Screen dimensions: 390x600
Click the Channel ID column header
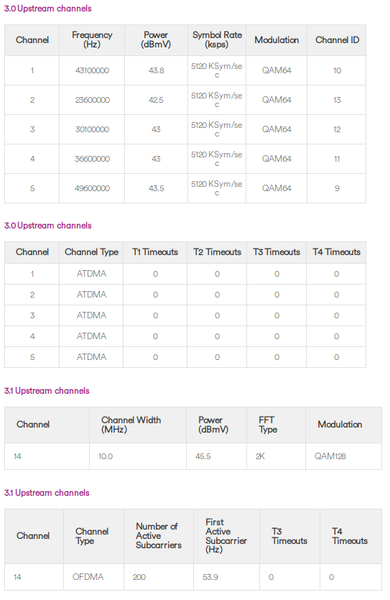pyautogui.click(x=337, y=40)
